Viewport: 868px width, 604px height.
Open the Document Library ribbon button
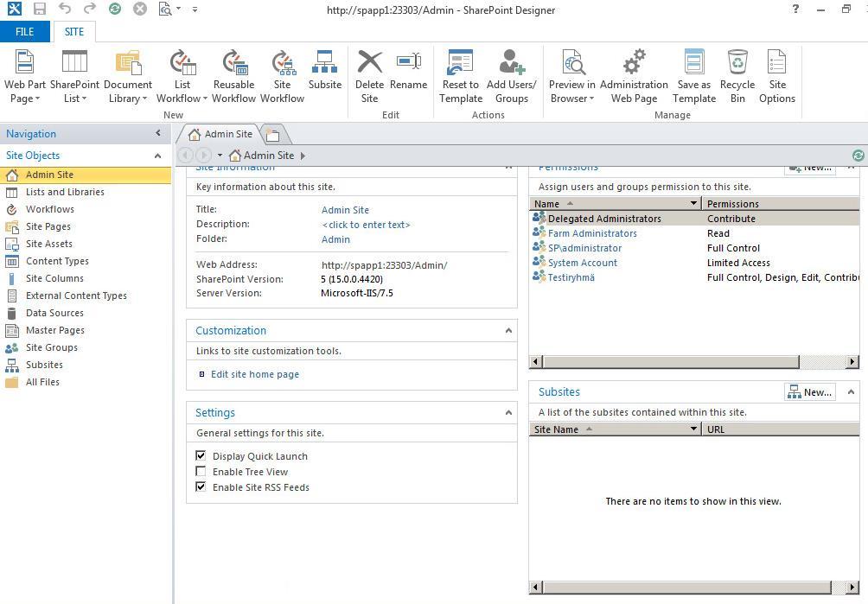tap(127, 77)
